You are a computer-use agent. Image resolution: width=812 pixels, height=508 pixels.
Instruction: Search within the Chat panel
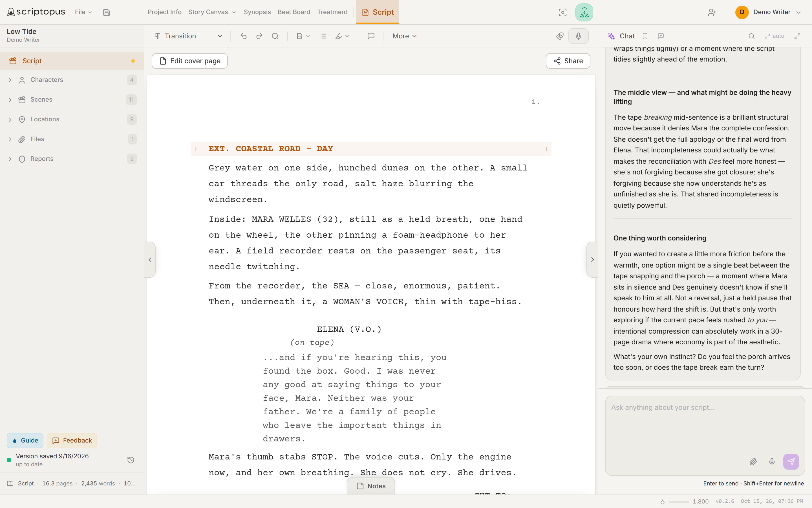752,36
